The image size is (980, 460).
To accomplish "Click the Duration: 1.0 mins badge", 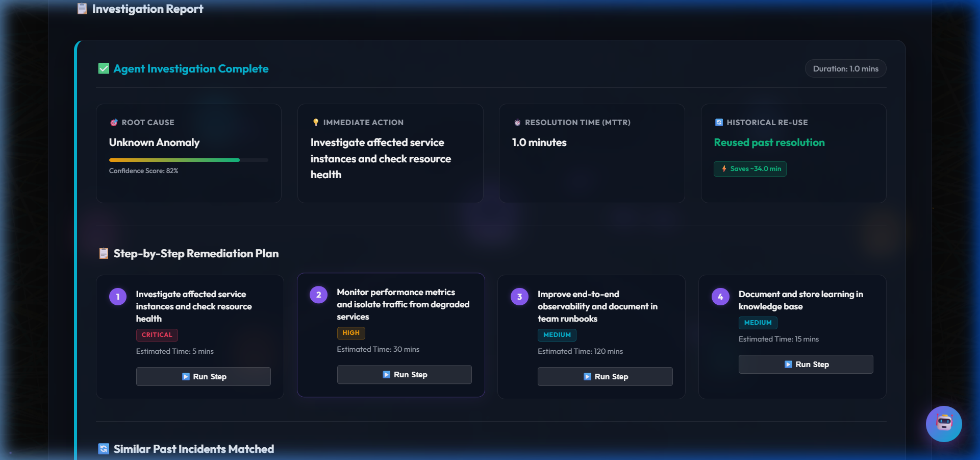I will coord(846,69).
